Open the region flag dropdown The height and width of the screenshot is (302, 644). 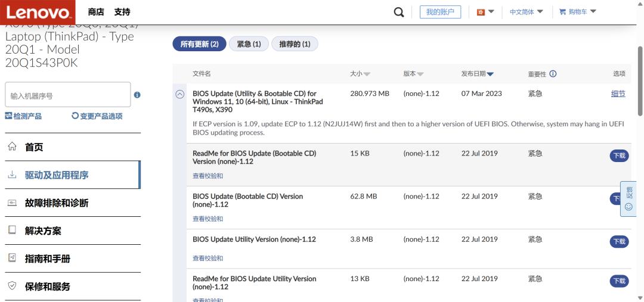coord(485,12)
